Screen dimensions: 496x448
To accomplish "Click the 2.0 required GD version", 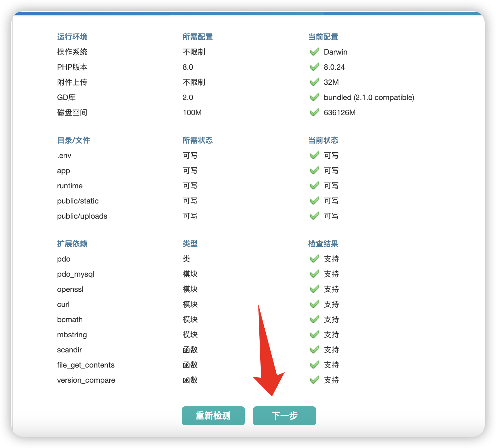I will [188, 97].
